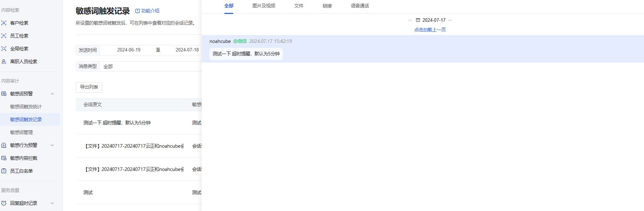Click the 客户检索 sidebar icon
This screenshot has width=644, height=211.
pyautogui.click(x=4, y=23)
